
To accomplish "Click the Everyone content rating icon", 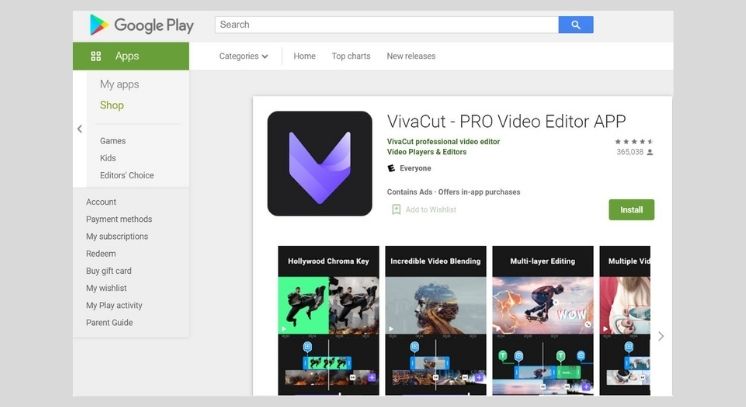I will click(x=391, y=168).
